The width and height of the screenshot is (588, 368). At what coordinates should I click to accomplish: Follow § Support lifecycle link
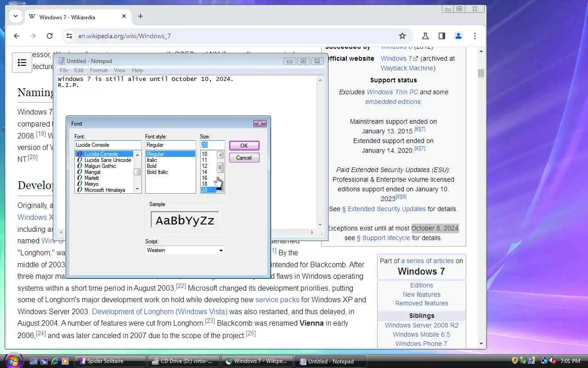(x=384, y=238)
